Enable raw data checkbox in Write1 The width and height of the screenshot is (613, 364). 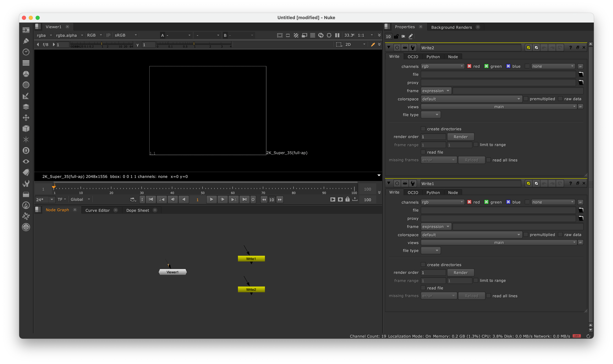(x=560, y=235)
